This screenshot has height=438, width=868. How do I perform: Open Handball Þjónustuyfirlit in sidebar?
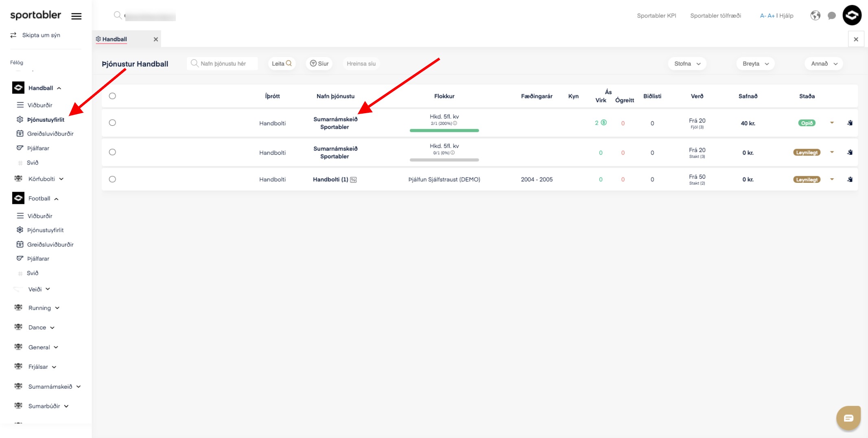(x=46, y=120)
